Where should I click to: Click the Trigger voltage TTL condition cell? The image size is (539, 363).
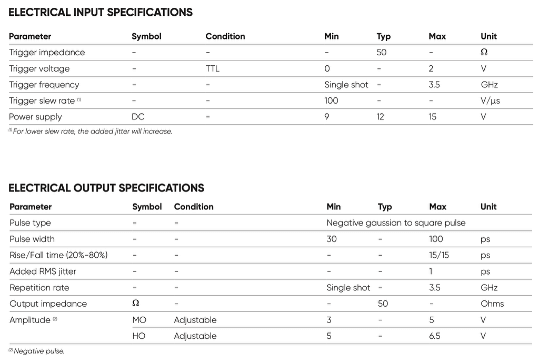pos(212,68)
